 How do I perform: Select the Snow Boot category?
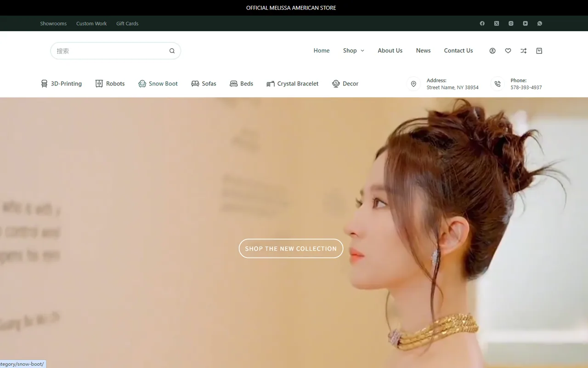coord(158,84)
